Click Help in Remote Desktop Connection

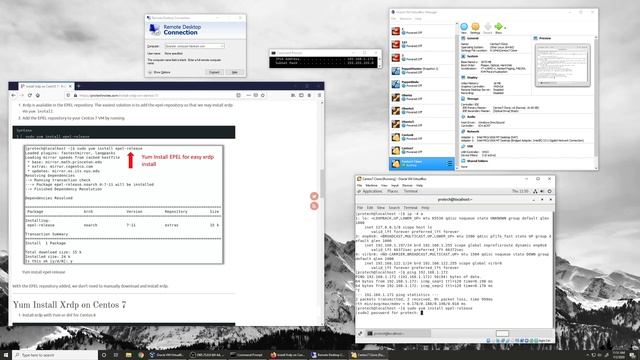click(235, 72)
